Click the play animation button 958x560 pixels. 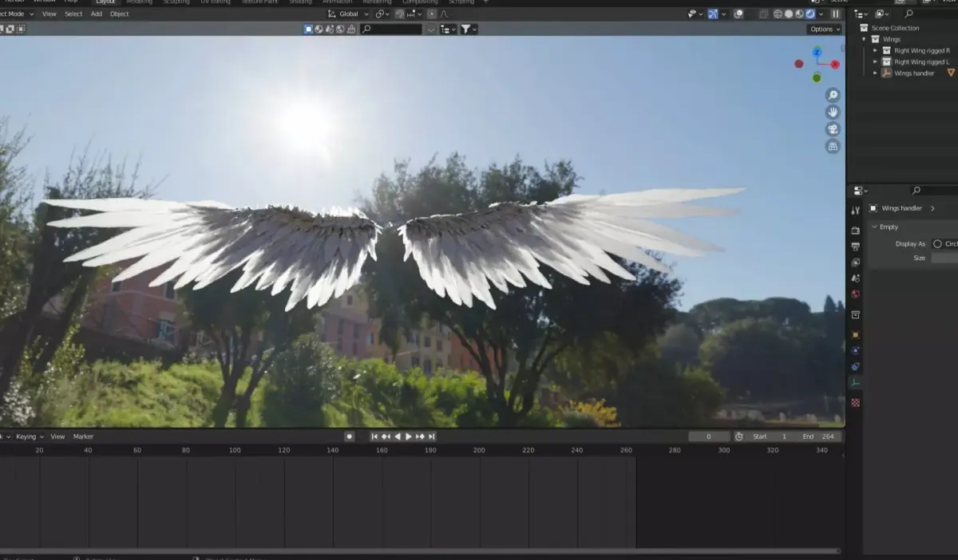pos(409,436)
